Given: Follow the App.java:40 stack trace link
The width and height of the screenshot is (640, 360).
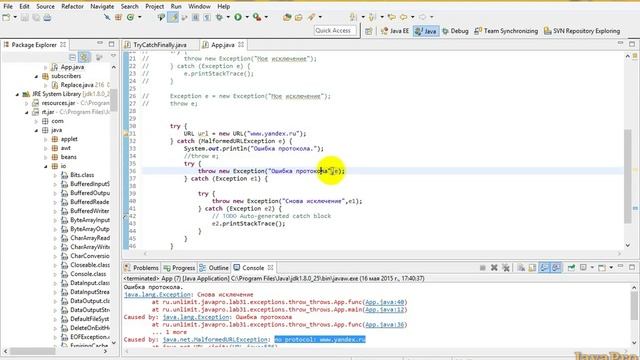Looking at the screenshot, I should click(384, 302).
